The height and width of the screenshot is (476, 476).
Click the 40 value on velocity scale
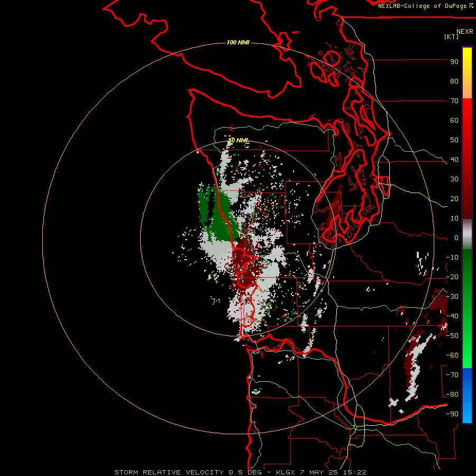click(x=454, y=160)
